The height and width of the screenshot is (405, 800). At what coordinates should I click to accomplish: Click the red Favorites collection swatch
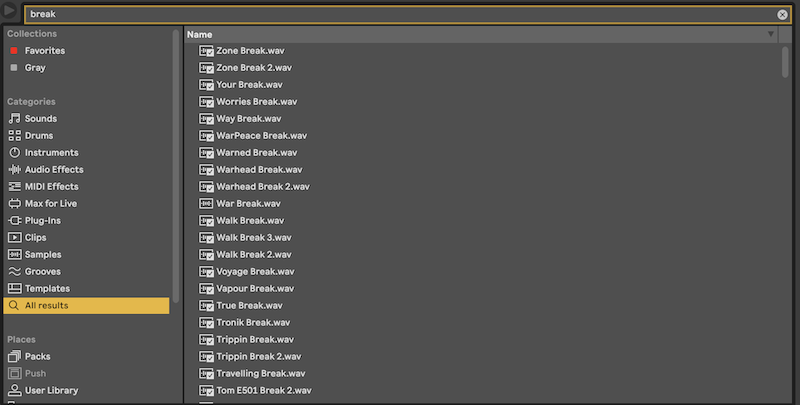click(14, 50)
